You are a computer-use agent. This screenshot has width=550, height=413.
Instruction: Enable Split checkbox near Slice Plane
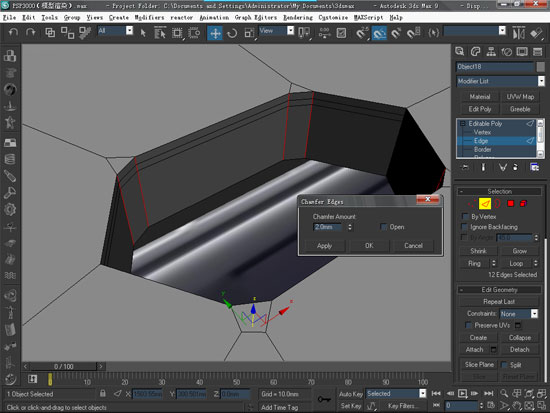pos(504,365)
